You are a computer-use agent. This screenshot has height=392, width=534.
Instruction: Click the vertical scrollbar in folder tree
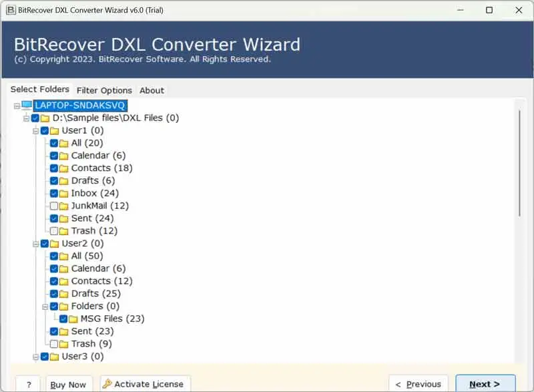coord(519,164)
